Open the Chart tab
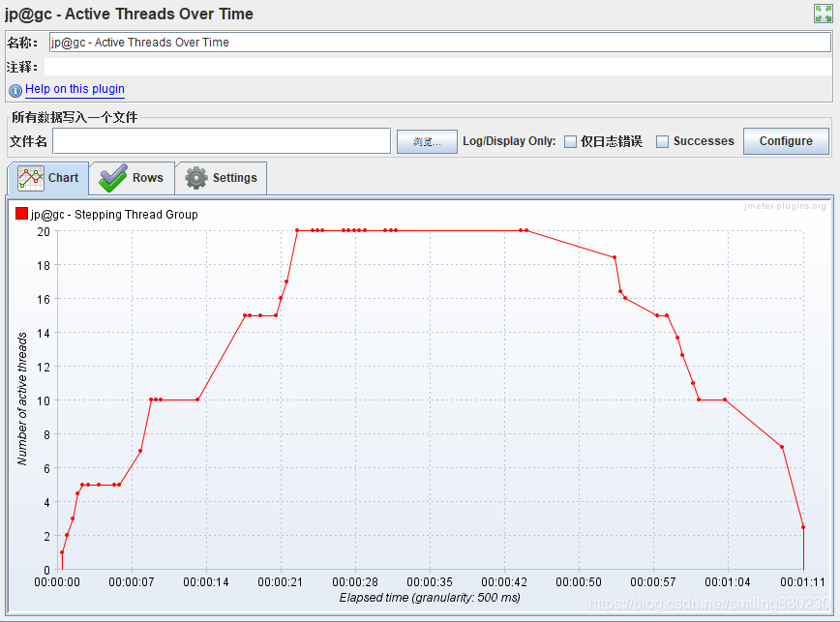The width and height of the screenshot is (840, 622). (x=48, y=178)
